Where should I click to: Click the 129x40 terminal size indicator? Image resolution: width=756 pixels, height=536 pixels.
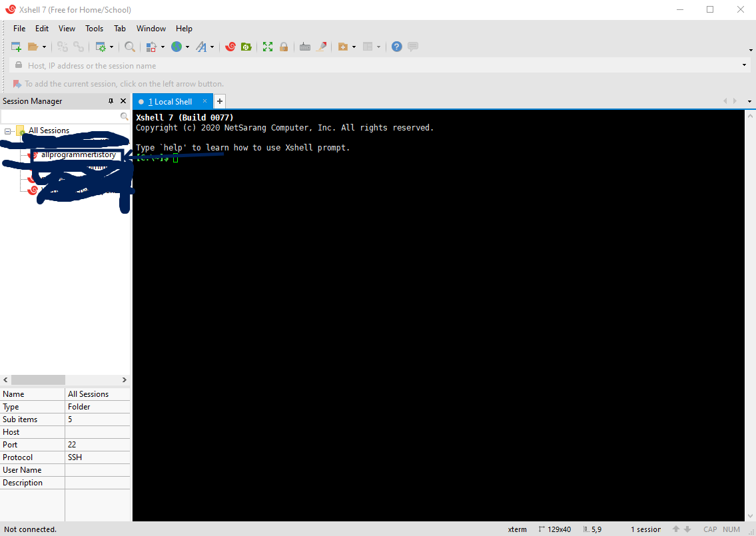[x=555, y=529]
